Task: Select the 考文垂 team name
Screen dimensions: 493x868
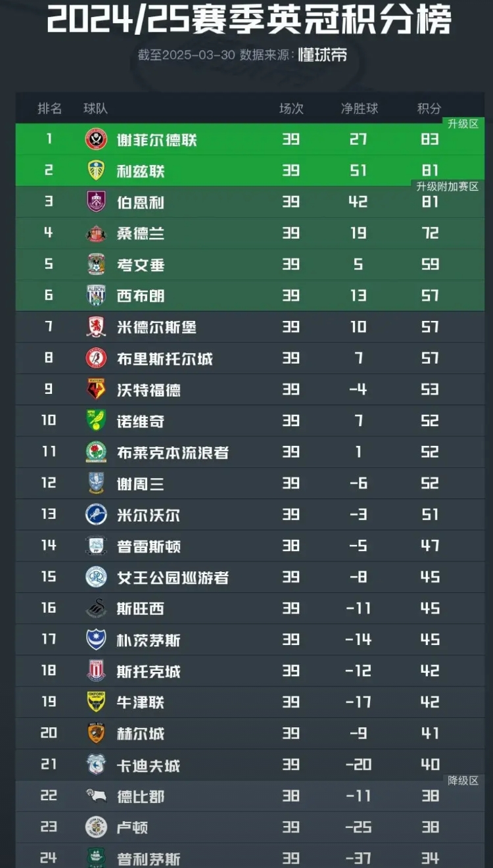Action: pos(141,265)
